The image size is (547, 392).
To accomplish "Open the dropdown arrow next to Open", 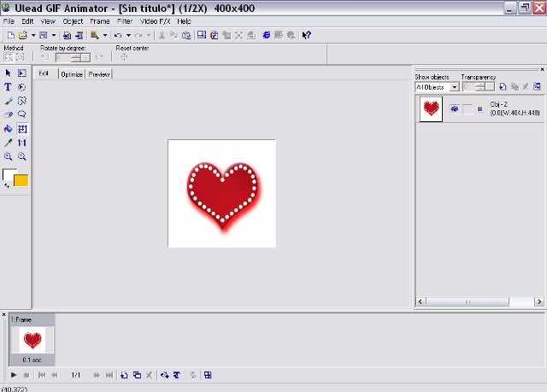I will (33, 35).
